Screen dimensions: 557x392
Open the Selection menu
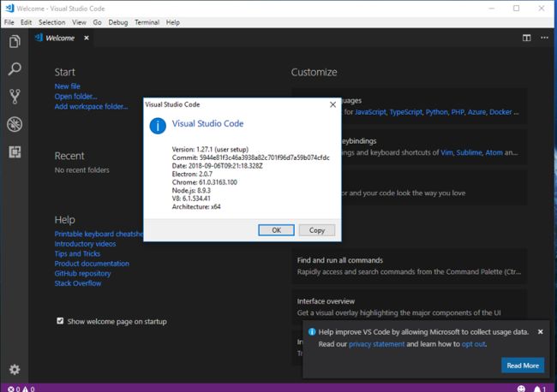52,22
